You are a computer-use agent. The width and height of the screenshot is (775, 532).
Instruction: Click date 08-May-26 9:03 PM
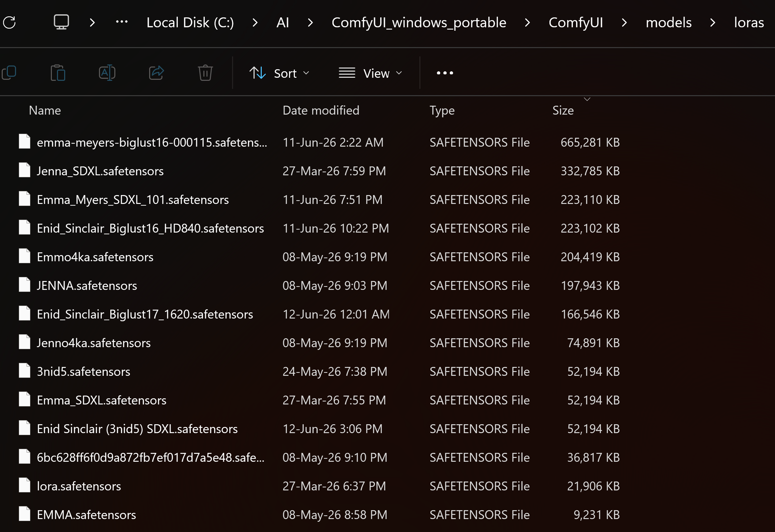pos(335,285)
